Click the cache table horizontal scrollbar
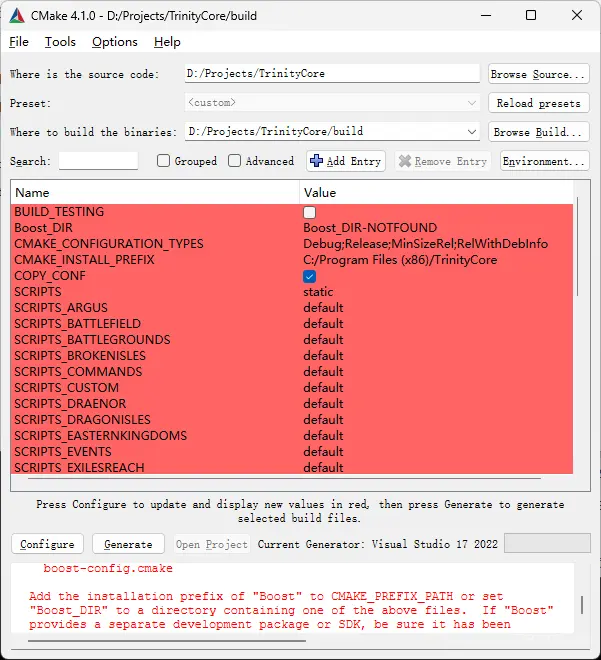Screen dimensions: 601x660 (x=284, y=478)
